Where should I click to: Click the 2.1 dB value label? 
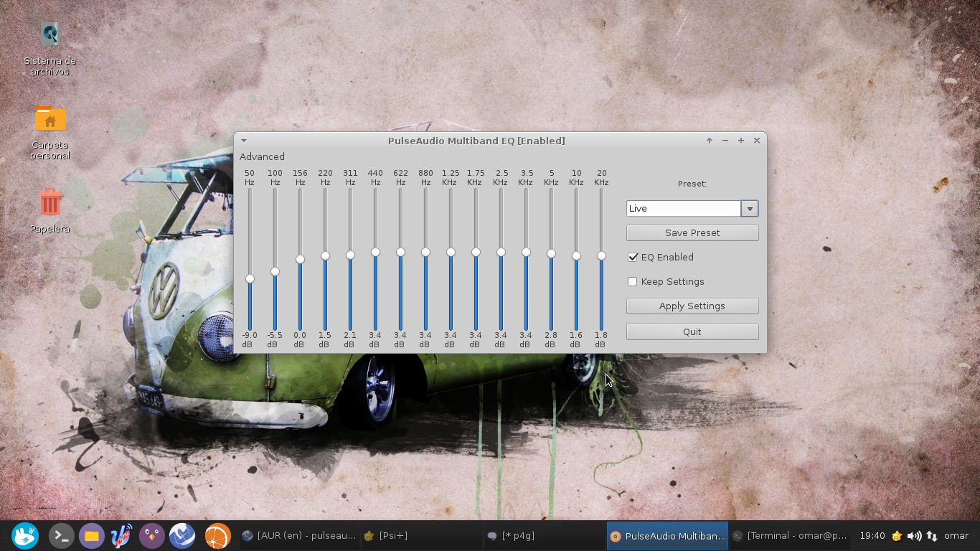tap(350, 340)
